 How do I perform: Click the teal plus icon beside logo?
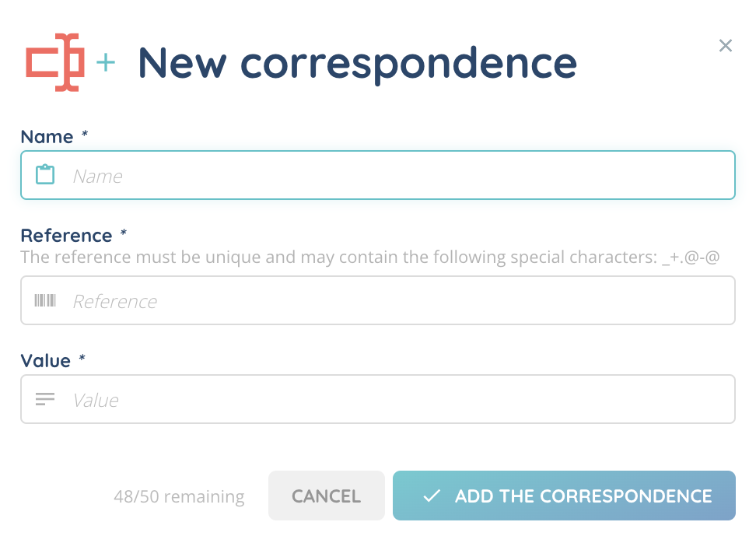coord(105,63)
